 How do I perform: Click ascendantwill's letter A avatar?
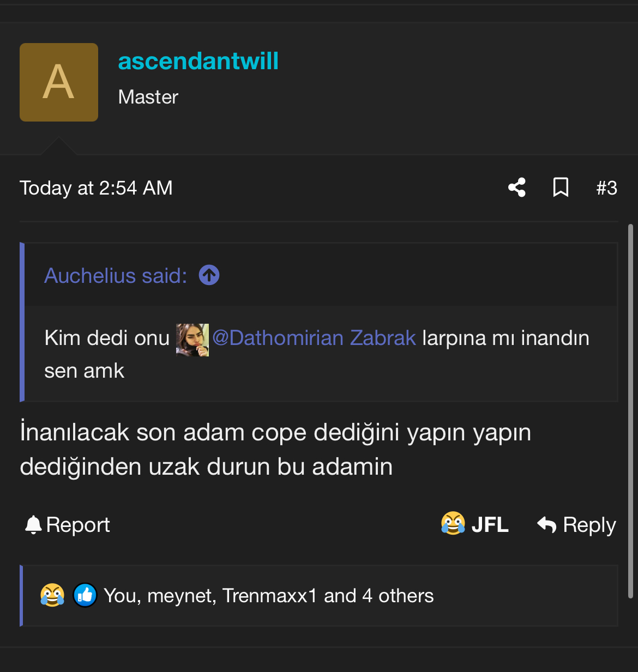click(59, 82)
